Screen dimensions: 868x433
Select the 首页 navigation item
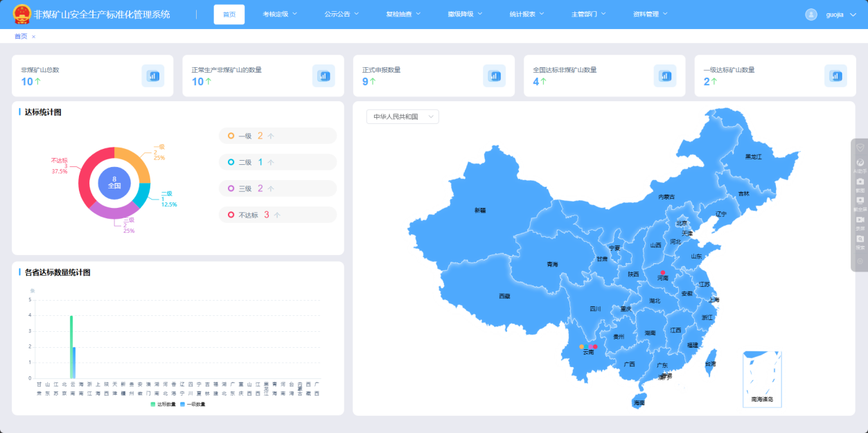(229, 15)
